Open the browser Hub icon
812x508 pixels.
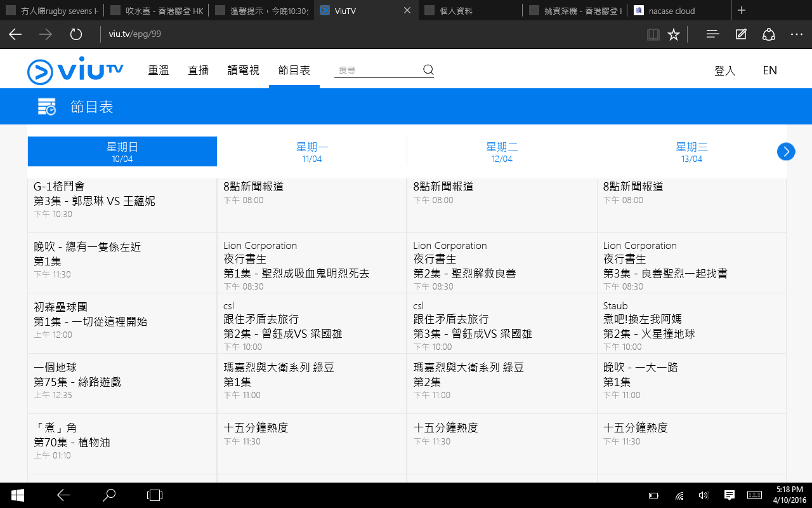coord(712,34)
